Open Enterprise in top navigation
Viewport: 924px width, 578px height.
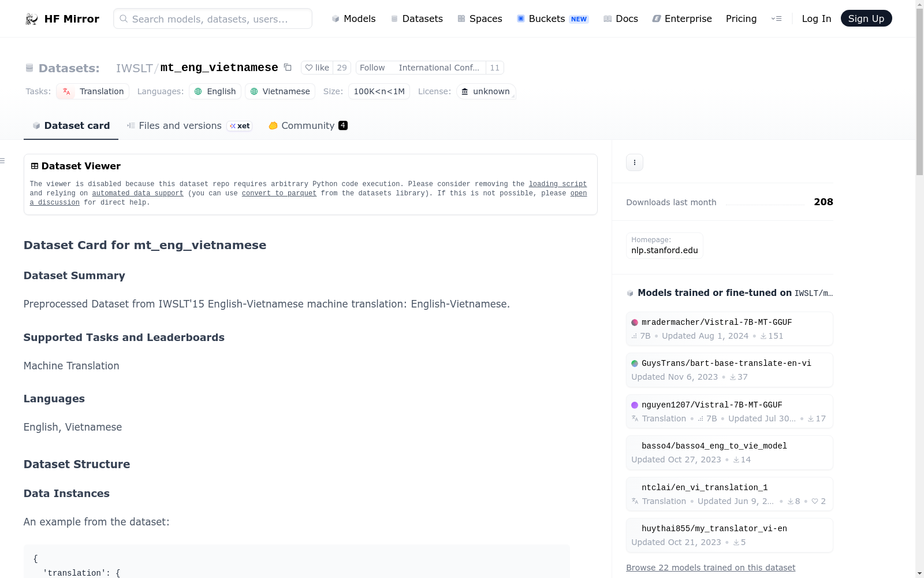pyautogui.click(x=682, y=18)
